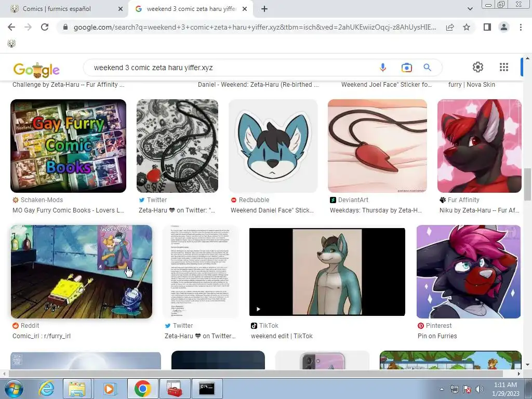
Task: Click 'Niku by Zeta-Haru' link
Action: (x=479, y=210)
